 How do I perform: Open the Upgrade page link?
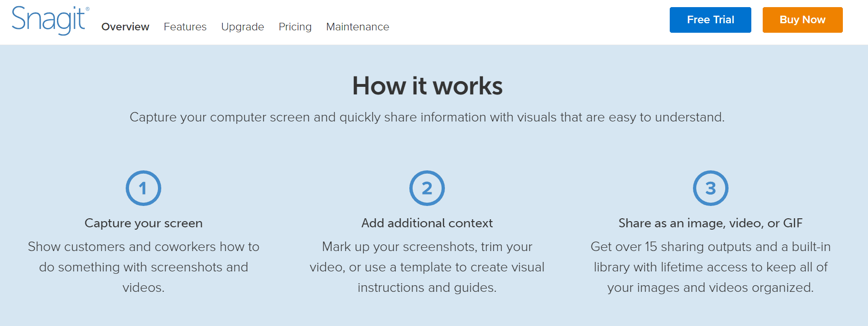[x=242, y=27]
